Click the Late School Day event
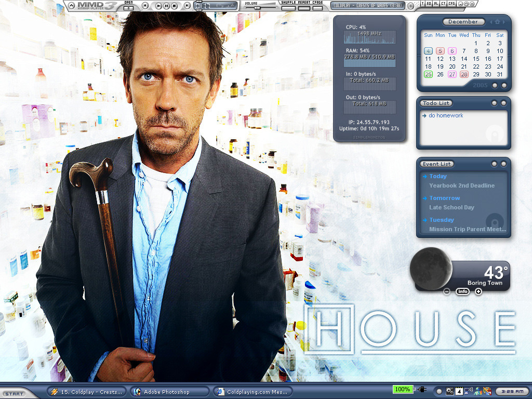 (x=451, y=207)
